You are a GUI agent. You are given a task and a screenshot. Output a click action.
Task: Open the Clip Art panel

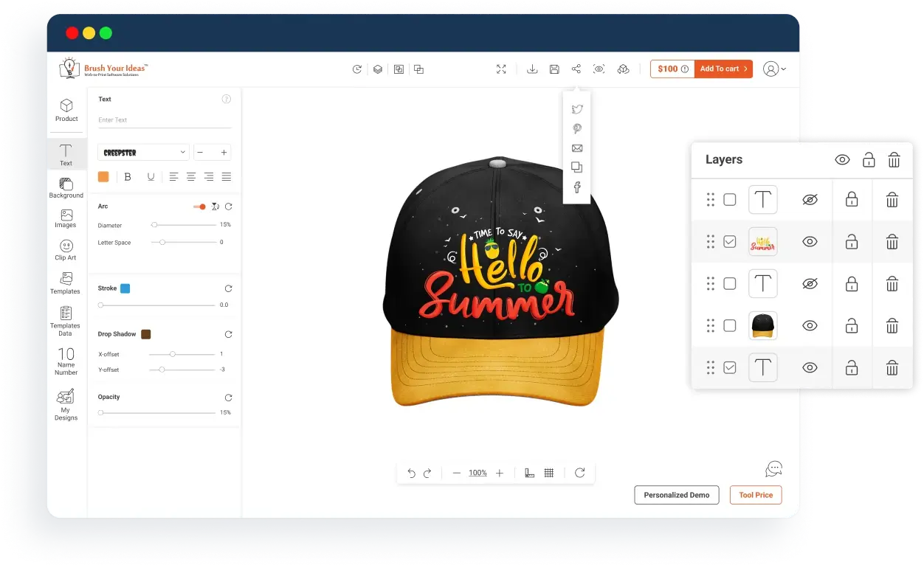[x=66, y=251]
